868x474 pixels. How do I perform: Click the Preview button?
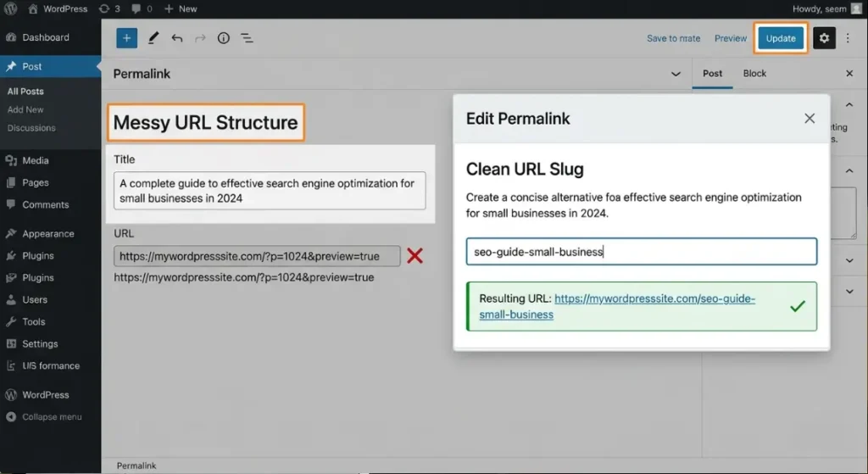click(x=730, y=38)
